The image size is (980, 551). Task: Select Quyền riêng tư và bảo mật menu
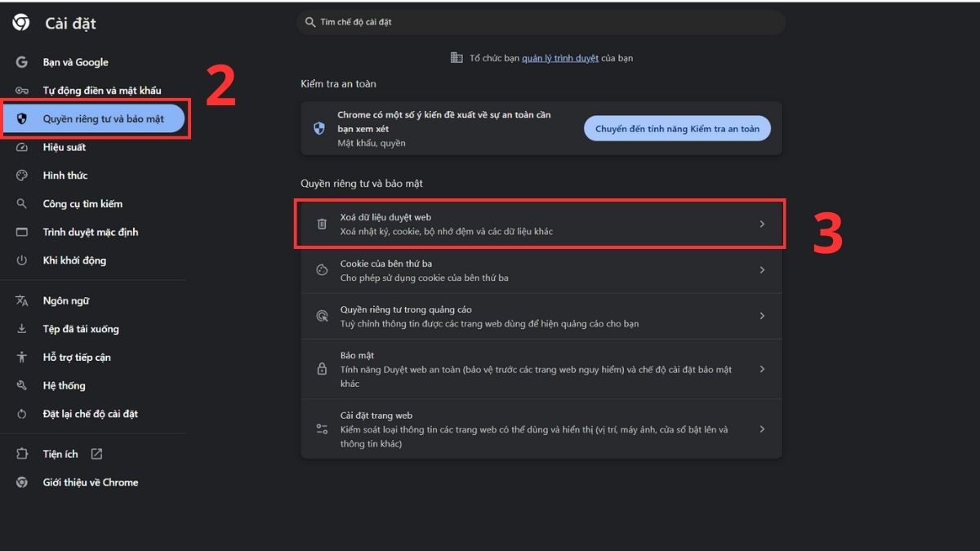(103, 119)
